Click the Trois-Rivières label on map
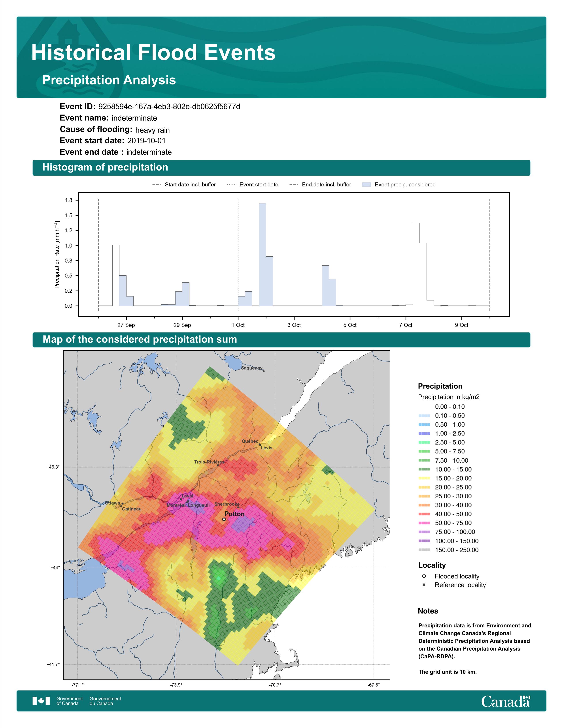The image size is (563, 728). point(210,462)
